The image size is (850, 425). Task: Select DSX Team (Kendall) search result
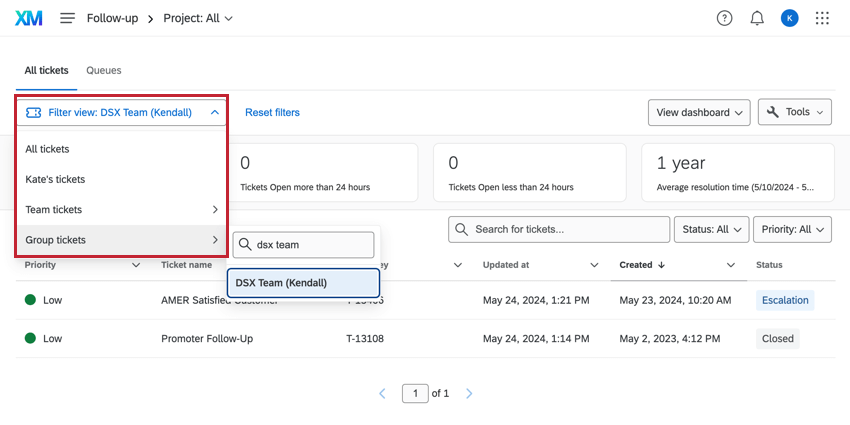[303, 283]
